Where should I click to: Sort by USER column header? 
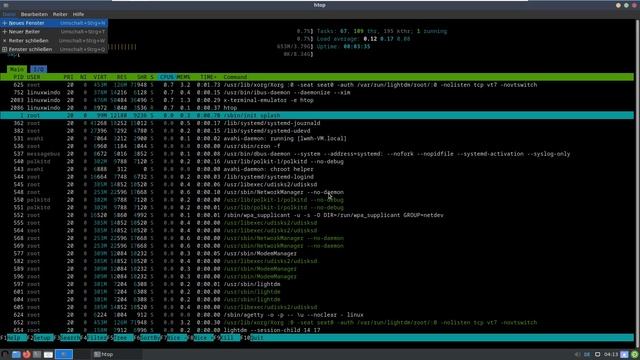pos(33,77)
